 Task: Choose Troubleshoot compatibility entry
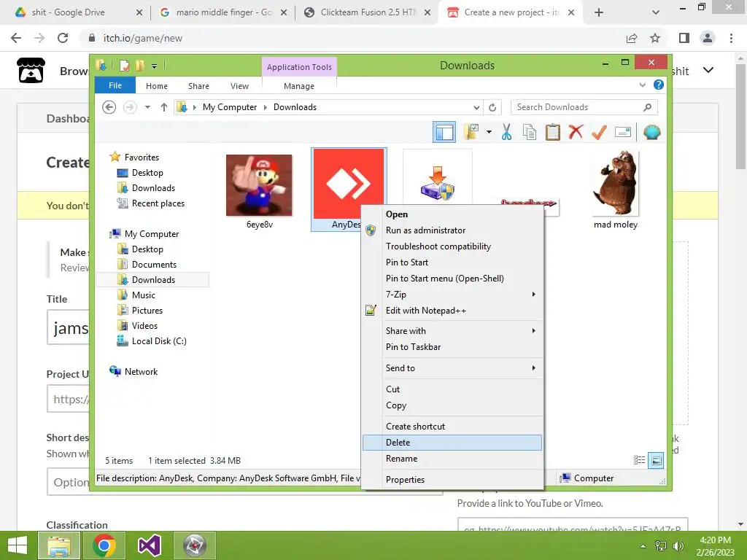pyautogui.click(x=452, y=246)
